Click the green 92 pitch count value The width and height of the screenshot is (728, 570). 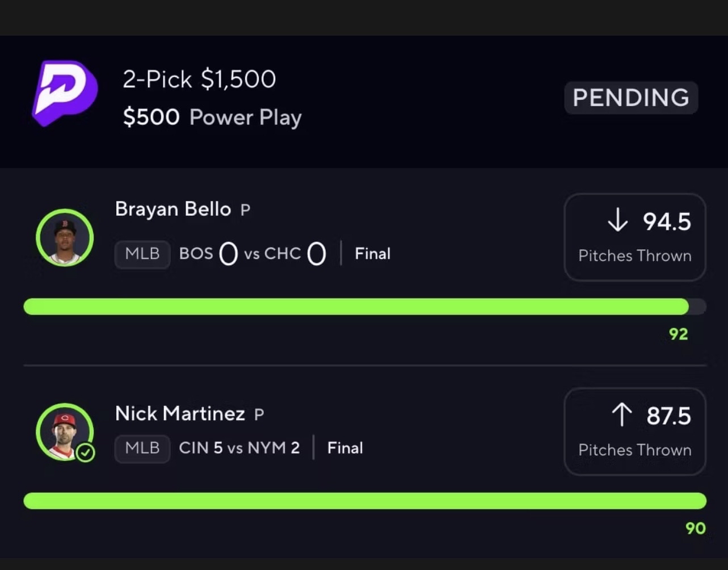678,334
